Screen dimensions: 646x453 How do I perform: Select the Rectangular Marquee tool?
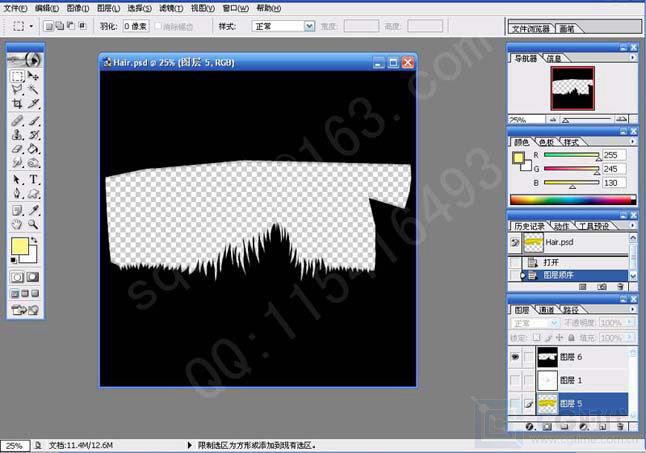pos(17,76)
